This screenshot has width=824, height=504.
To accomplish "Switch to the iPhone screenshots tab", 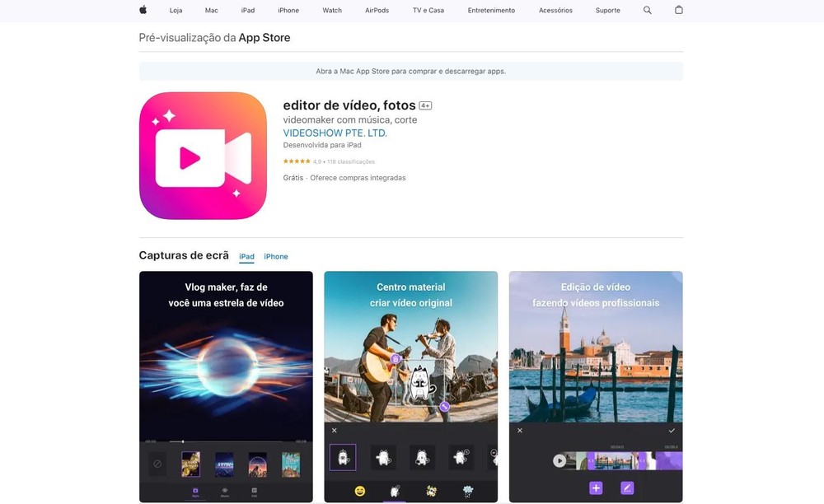I will [276, 257].
